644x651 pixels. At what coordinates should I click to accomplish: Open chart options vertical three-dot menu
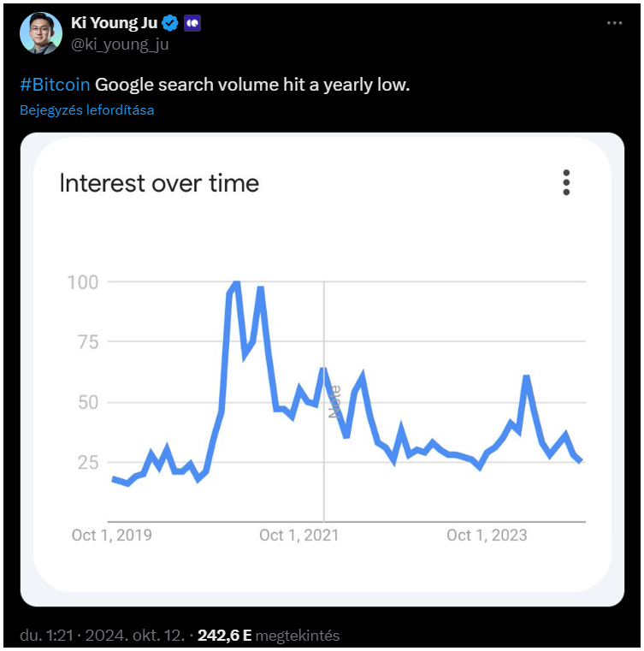566,182
